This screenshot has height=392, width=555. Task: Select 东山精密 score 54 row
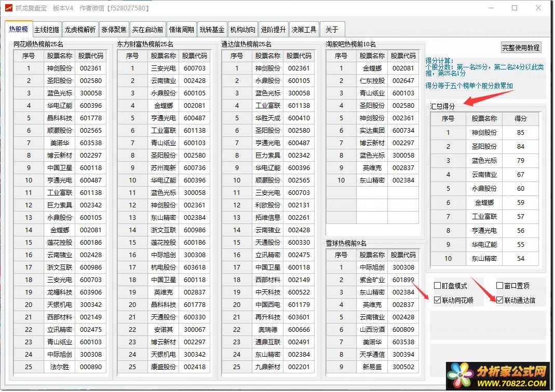484,258
